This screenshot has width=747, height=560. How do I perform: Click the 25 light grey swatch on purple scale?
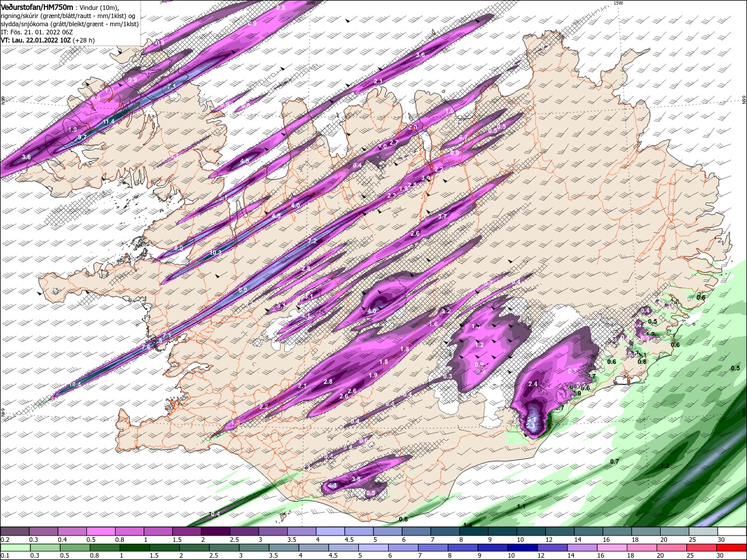[703, 531]
